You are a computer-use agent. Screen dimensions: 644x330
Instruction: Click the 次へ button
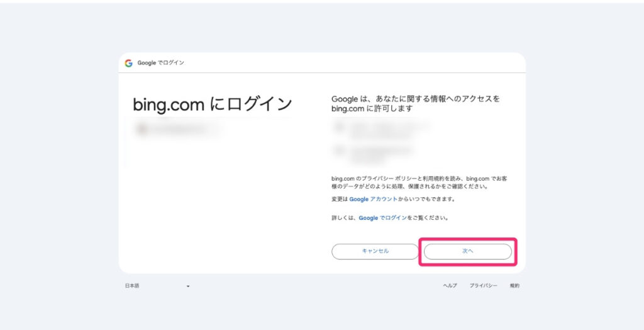point(468,251)
